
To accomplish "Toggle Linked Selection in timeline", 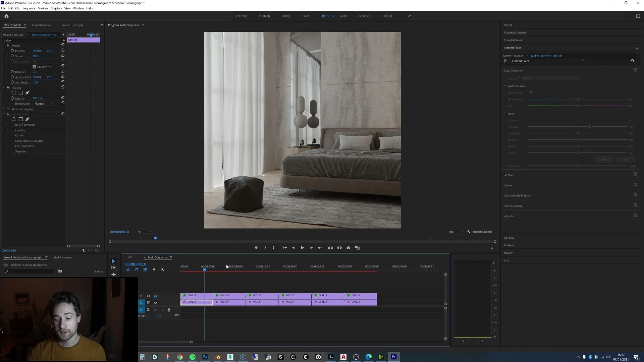I will pos(145,269).
